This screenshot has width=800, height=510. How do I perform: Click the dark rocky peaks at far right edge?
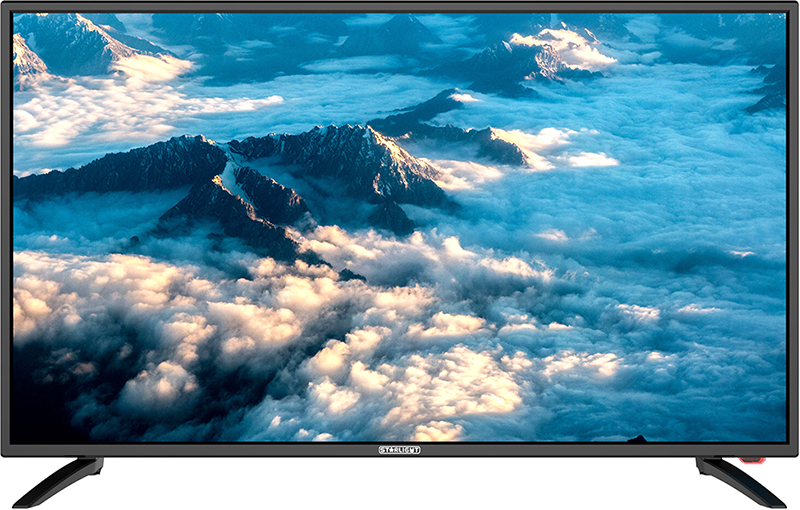(770, 88)
